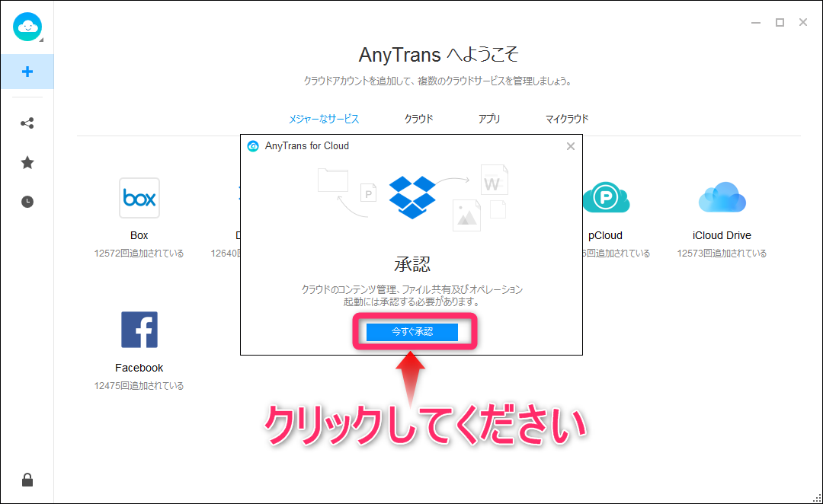
Task: Select the iCloud Drive service icon
Action: [722, 197]
